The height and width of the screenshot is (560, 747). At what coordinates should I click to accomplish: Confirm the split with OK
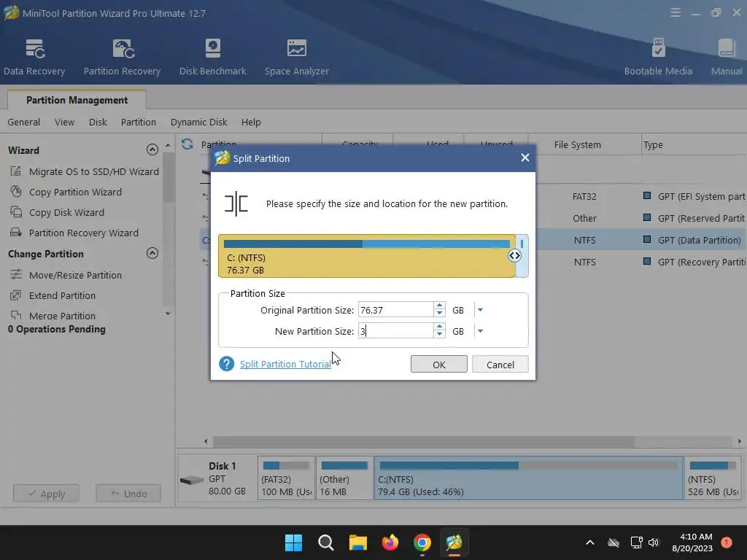(x=438, y=365)
